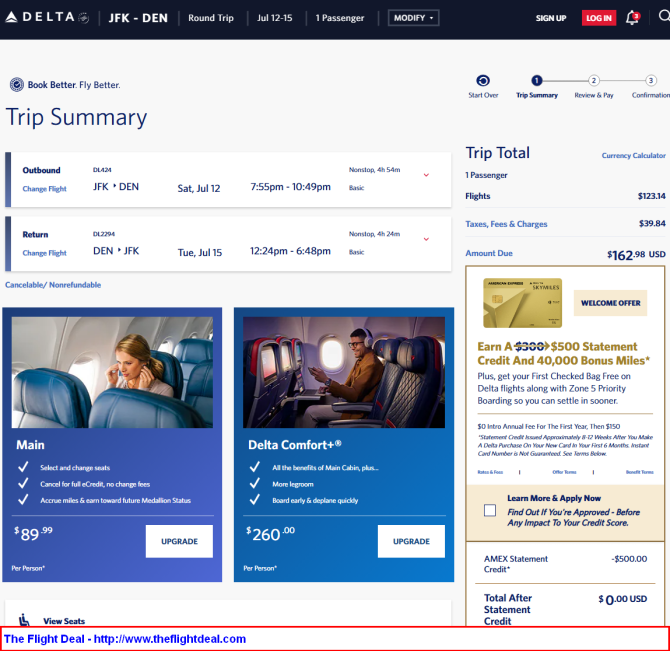The width and height of the screenshot is (670, 651).
Task: Open the Currency Calculator link
Action: point(633,156)
